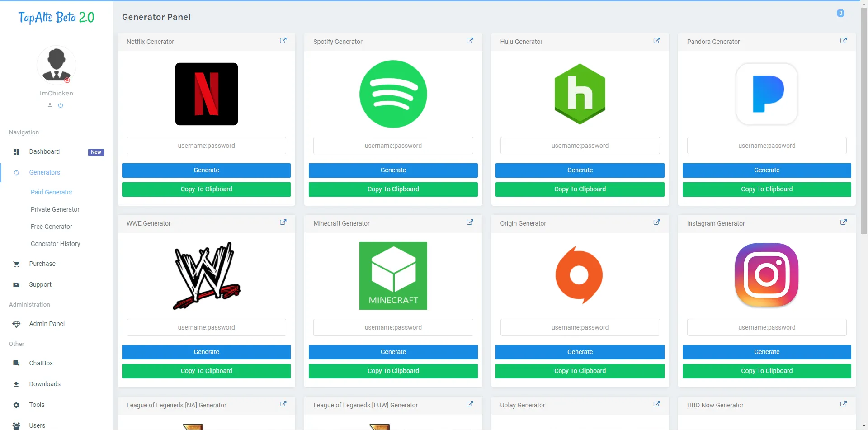Generate a WWE account
This screenshot has width=868, height=430.
(206, 352)
